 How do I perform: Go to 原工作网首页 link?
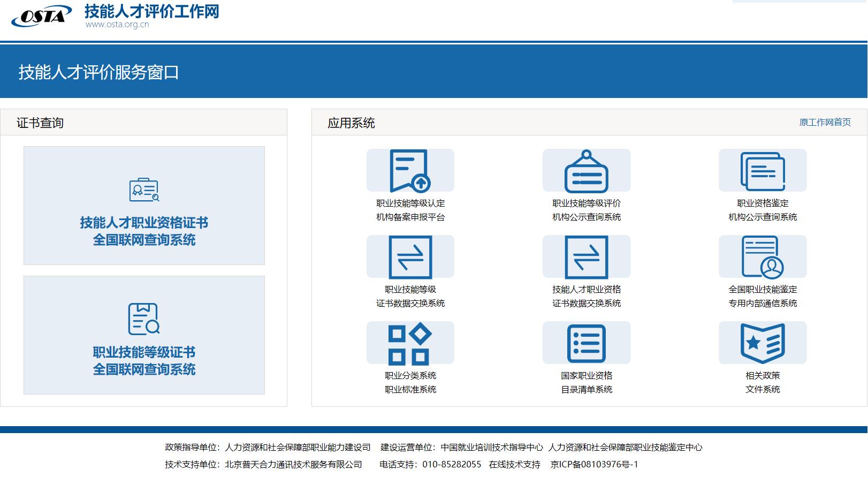[825, 123]
